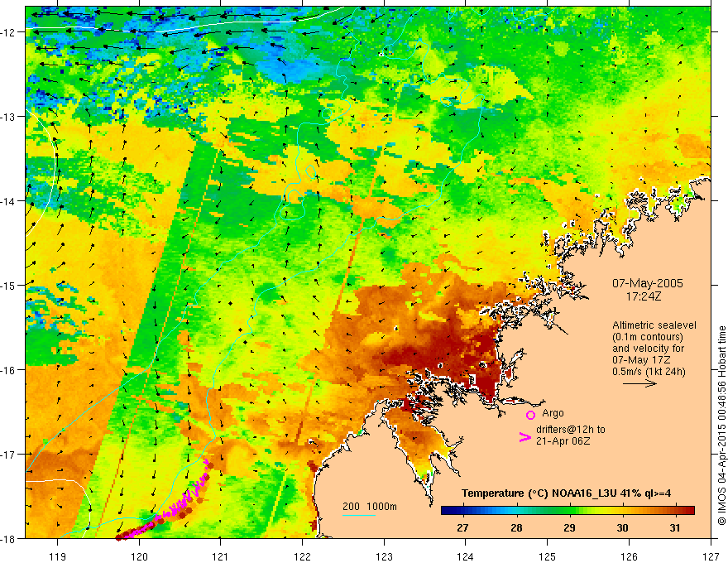Click the time label 17:24Z
Image resolution: width=728 pixels, height=563 pixels.
click(x=643, y=296)
